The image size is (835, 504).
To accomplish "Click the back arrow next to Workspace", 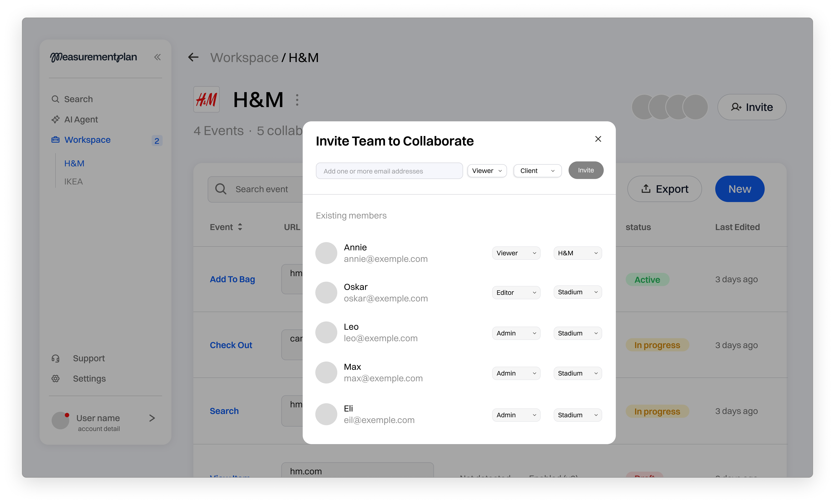I will [x=193, y=57].
